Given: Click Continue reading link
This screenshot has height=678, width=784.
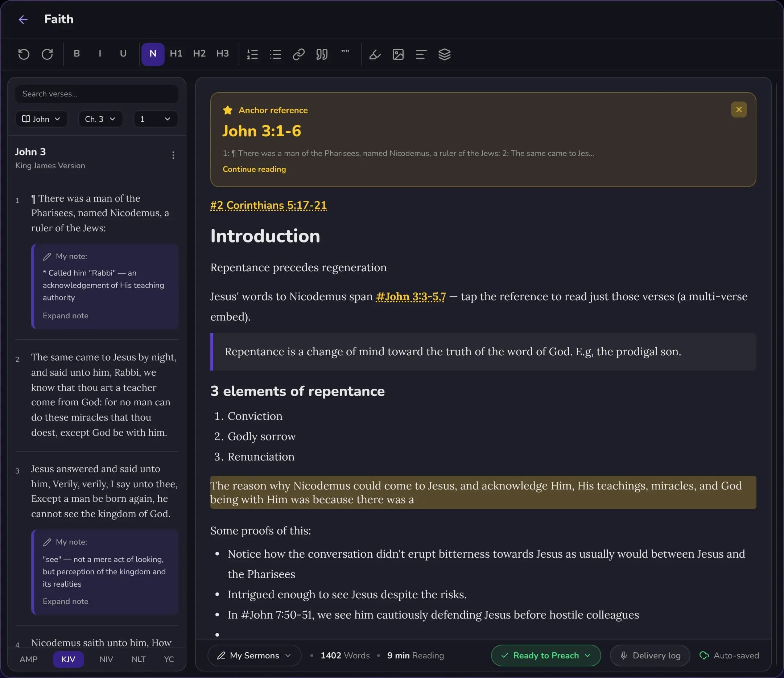Looking at the screenshot, I should click(x=254, y=169).
